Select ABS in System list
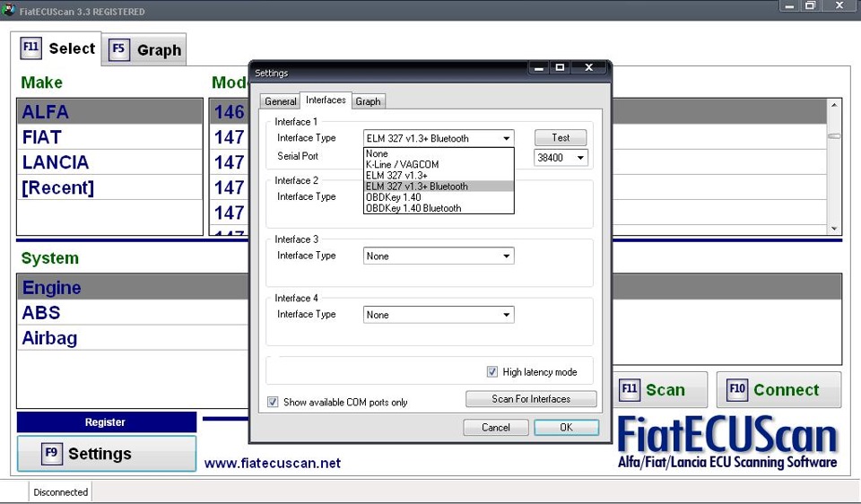 click(134, 312)
